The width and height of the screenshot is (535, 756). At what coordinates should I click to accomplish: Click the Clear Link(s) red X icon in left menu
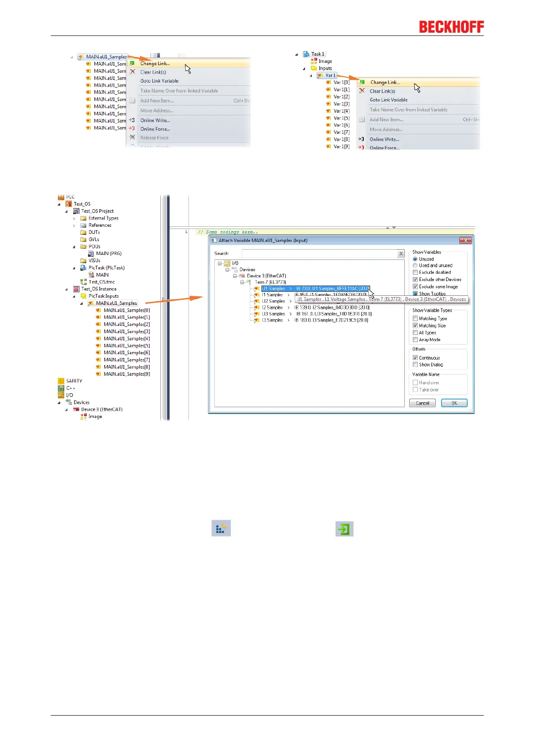pyautogui.click(x=133, y=72)
